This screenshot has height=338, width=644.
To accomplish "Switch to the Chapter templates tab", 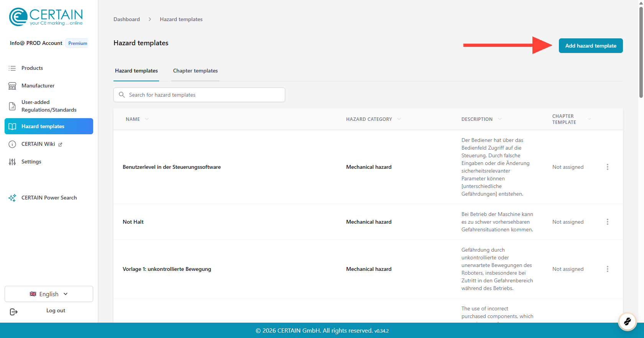I will (x=195, y=71).
